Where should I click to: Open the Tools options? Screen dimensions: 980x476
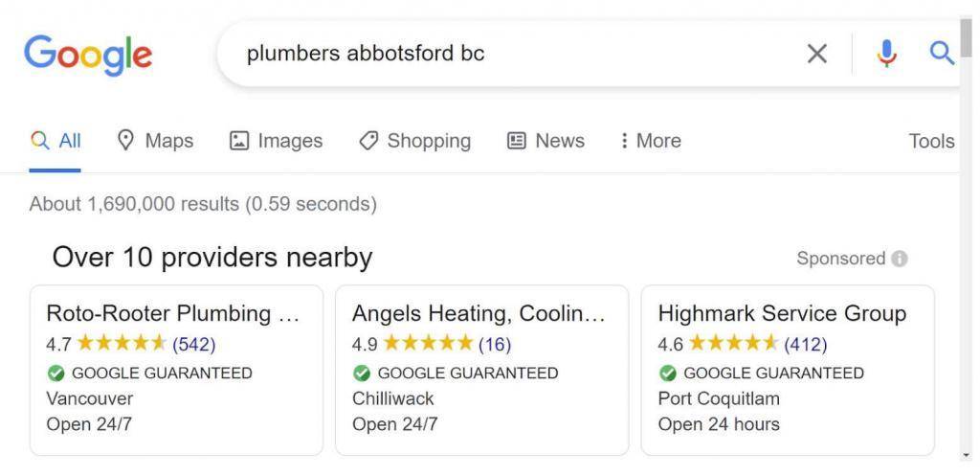click(x=931, y=142)
